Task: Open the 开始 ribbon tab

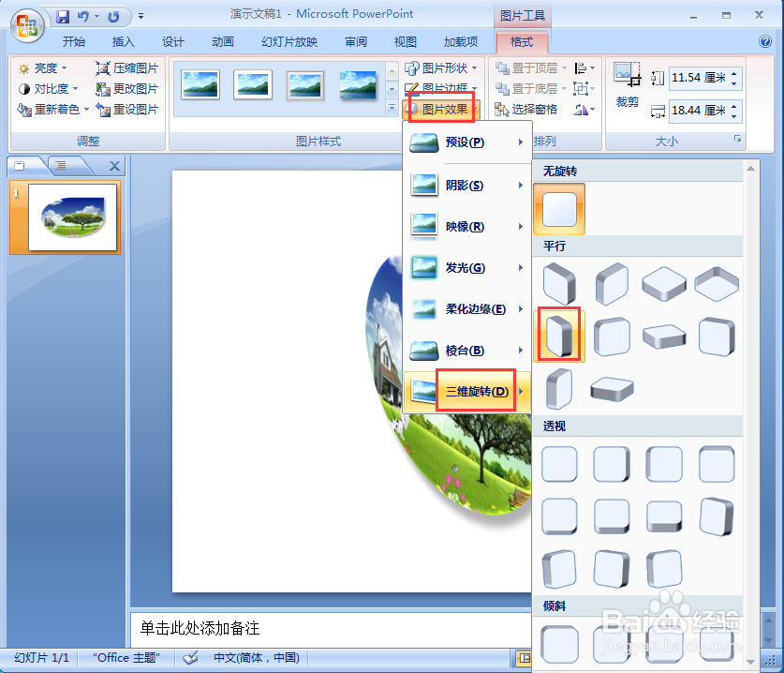Action: 73,42
